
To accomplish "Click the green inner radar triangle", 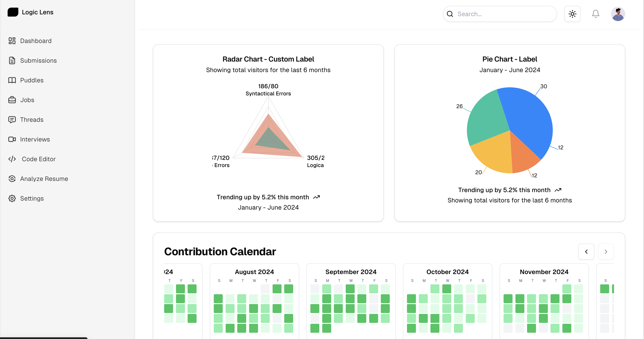I will point(271,140).
